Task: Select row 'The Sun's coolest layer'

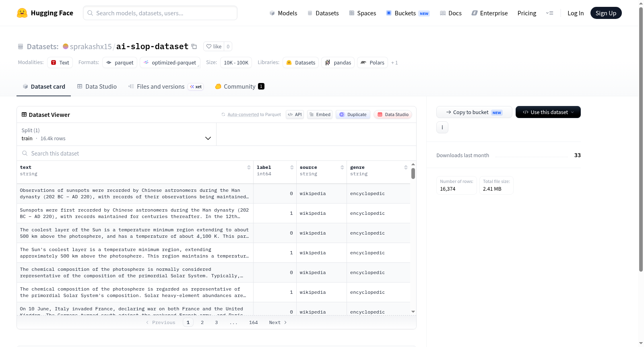Action: [213, 253]
